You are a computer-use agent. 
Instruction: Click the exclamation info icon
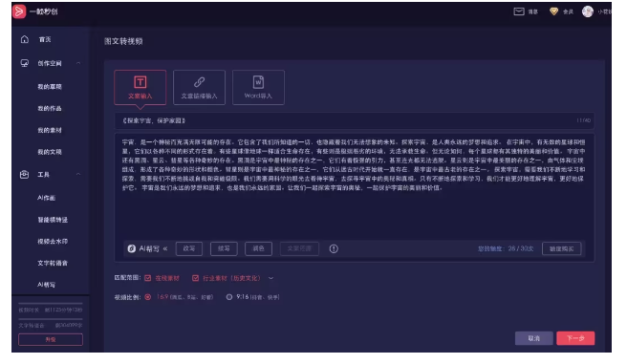334,248
